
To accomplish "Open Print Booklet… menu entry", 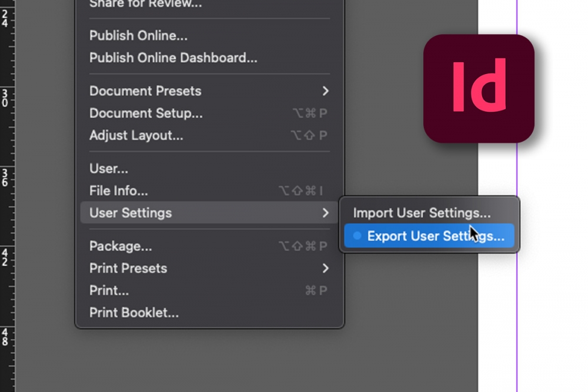I will click(133, 313).
